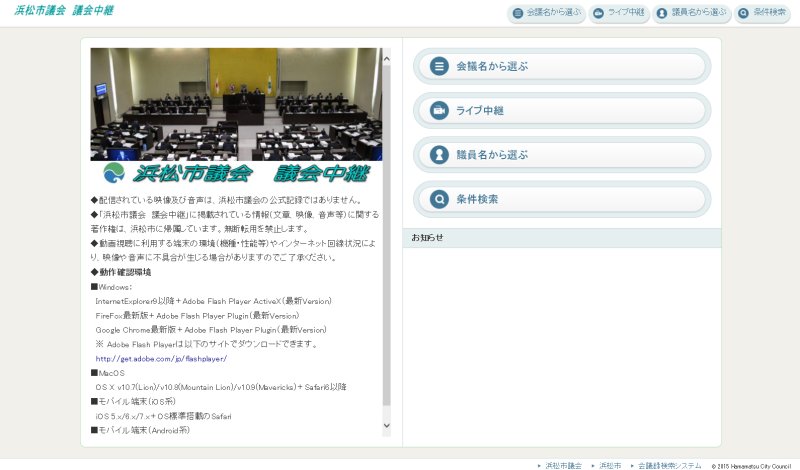Select ライブ中継 in top navigation
The height and width of the screenshot is (470, 800).
coord(619,13)
